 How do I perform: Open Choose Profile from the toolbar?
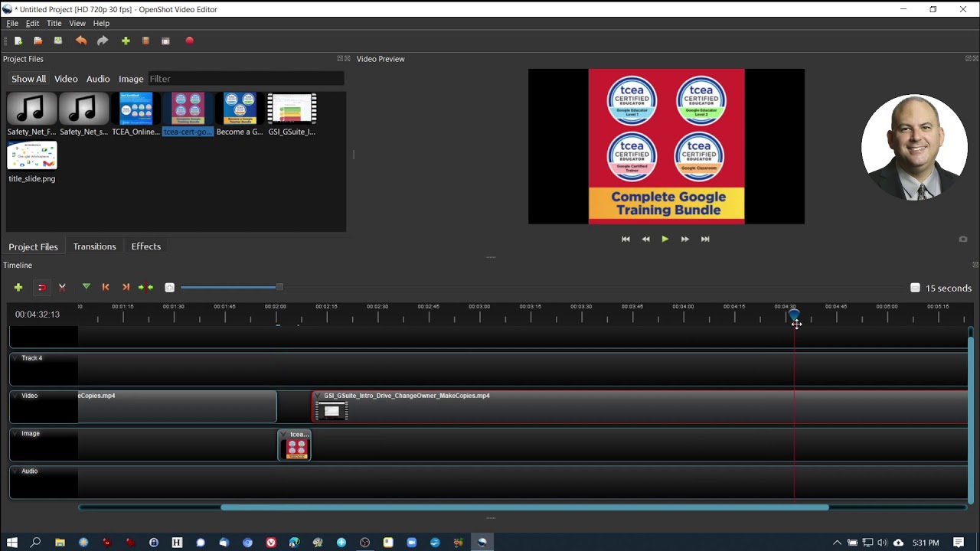pyautogui.click(x=145, y=41)
